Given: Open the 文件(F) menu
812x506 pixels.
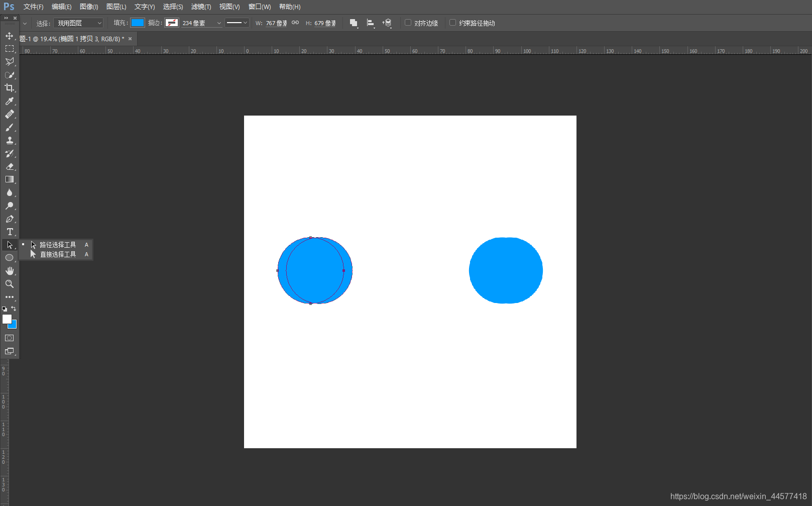Looking at the screenshot, I should [x=33, y=7].
